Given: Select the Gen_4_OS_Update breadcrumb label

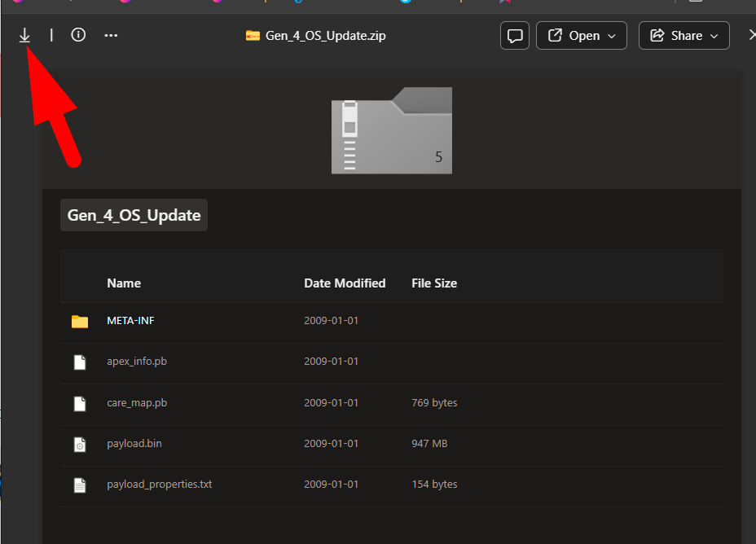Looking at the screenshot, I should point(134,215).
